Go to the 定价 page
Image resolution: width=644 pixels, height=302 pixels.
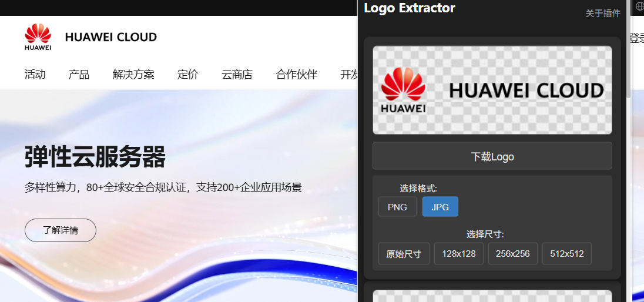(x=187, y=75)
